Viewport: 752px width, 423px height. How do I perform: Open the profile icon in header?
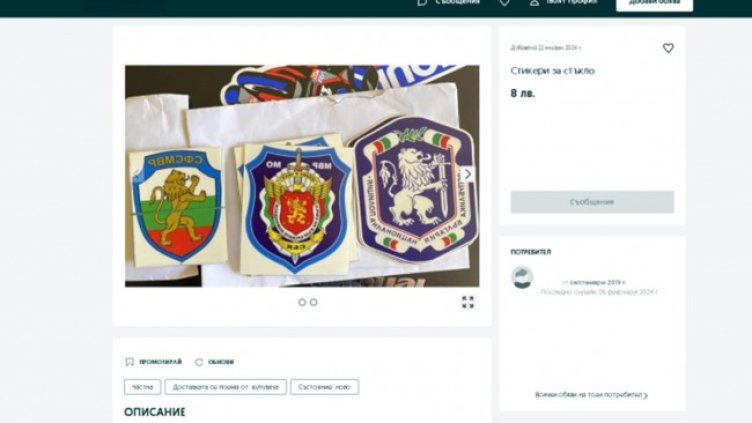534,2
